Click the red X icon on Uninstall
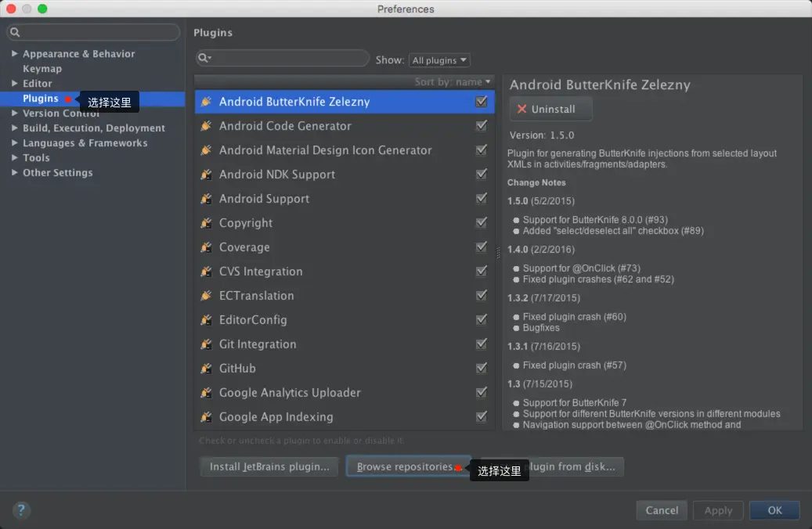 pos(521,109)
